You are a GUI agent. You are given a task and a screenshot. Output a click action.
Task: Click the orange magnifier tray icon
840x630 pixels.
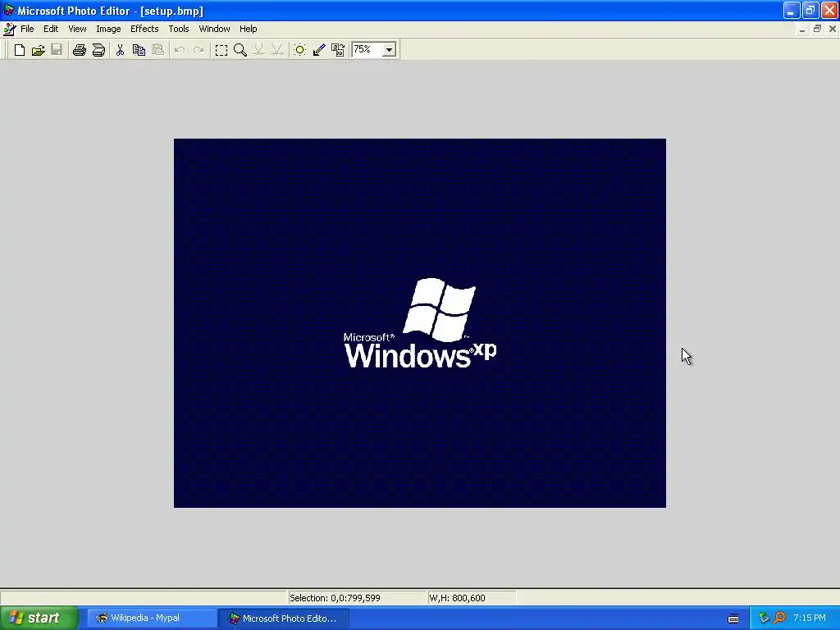pyautogui.click(x=779, y=618)
